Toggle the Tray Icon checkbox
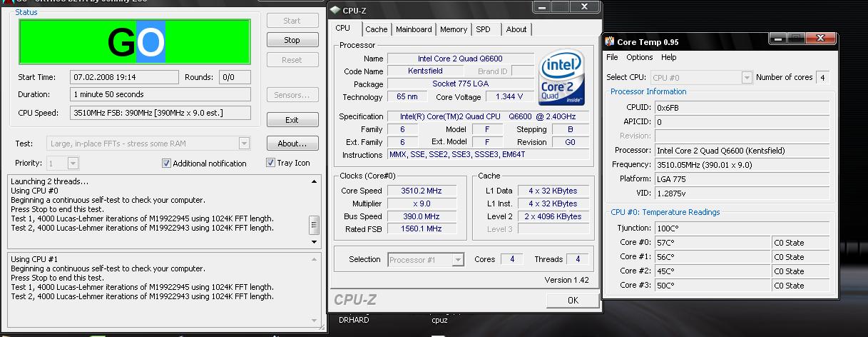The image size is (868, 337). tap(288, 163)
